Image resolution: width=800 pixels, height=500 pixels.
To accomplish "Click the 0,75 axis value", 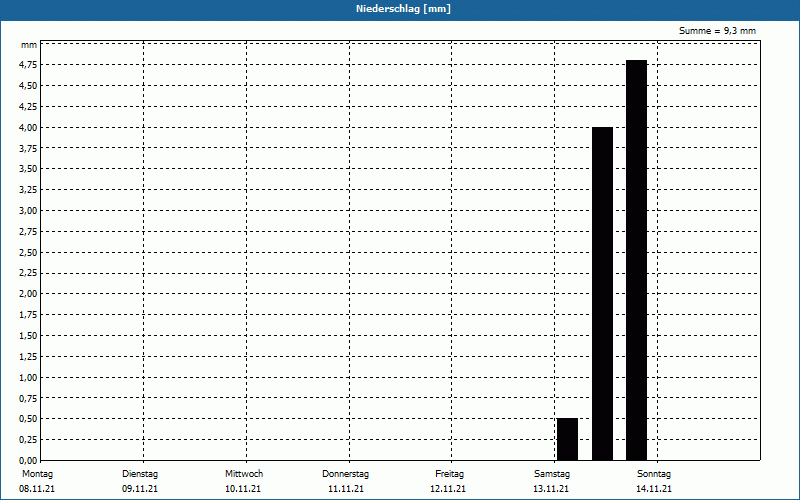I will point(28,398).
